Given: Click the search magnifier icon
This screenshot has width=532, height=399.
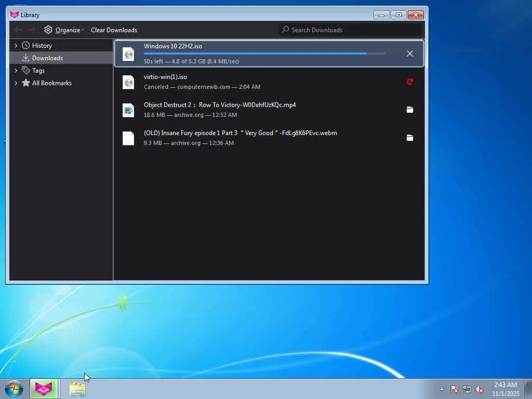Looking at the screenshot, I should click(286, 30).
